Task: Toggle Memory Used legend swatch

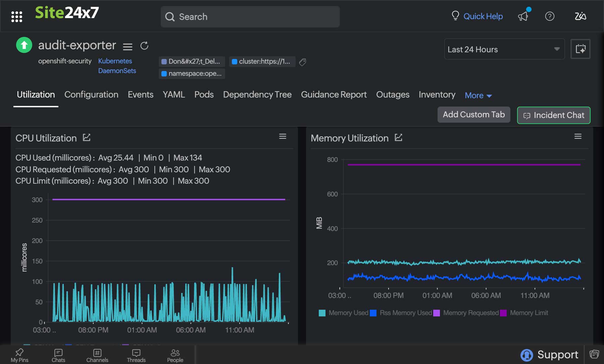Action: [322, 313]
